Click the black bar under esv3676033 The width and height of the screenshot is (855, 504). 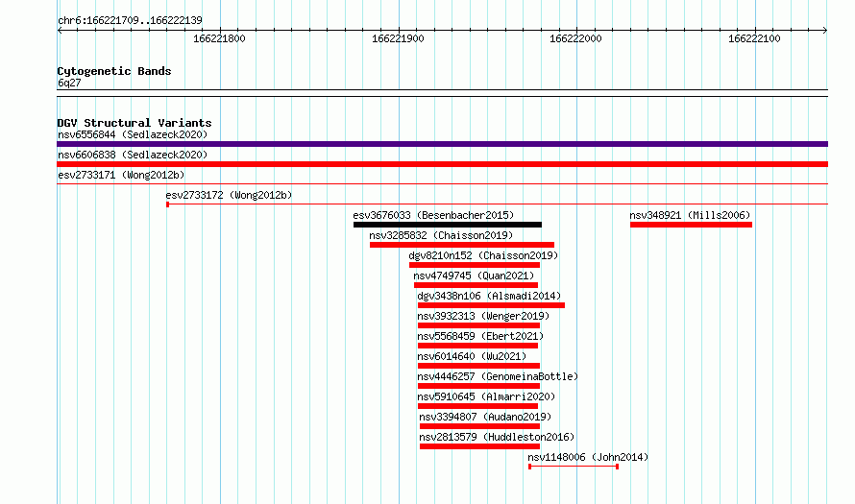click(448, 225)
